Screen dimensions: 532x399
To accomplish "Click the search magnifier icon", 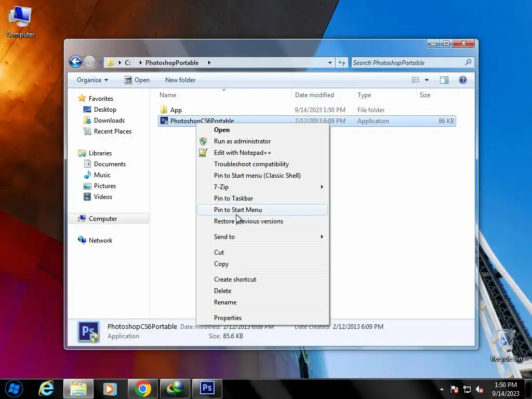I will tap(468, 62).
